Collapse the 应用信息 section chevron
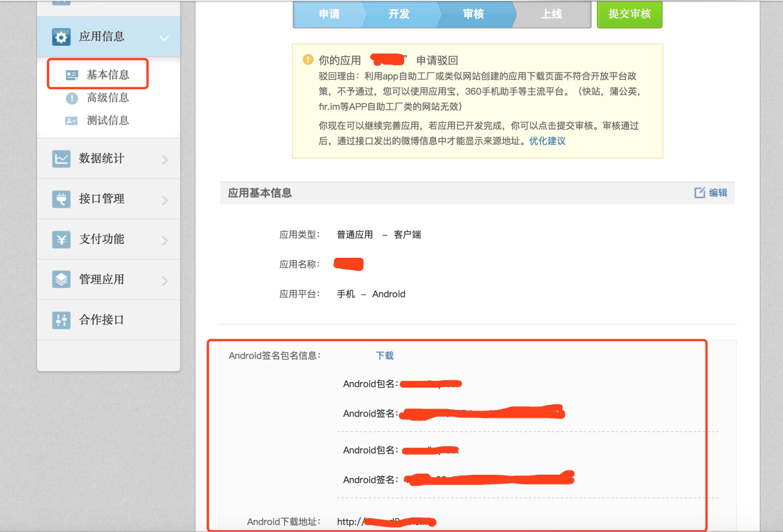The height and width of the screenshot is (532, 783). (164, 37)
